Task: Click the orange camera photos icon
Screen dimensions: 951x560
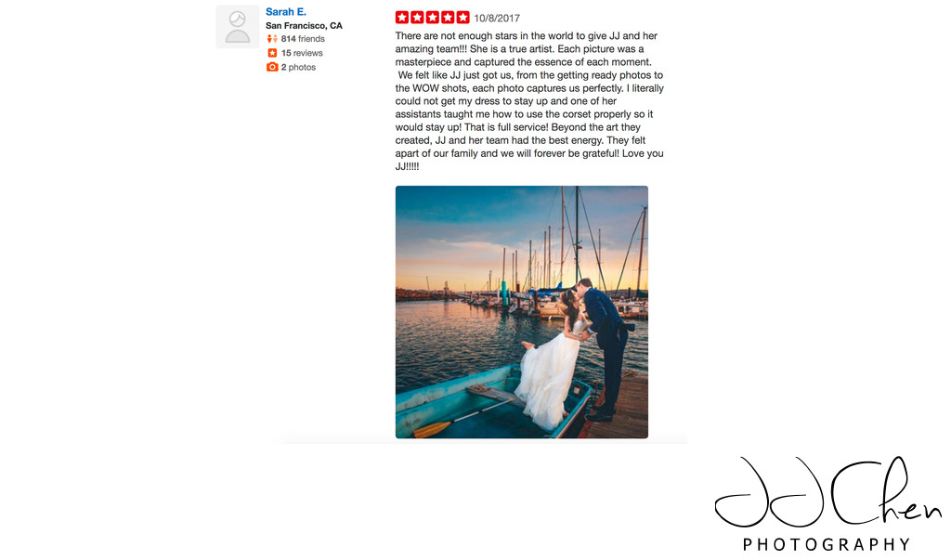Action: click(x=272, y=67)
